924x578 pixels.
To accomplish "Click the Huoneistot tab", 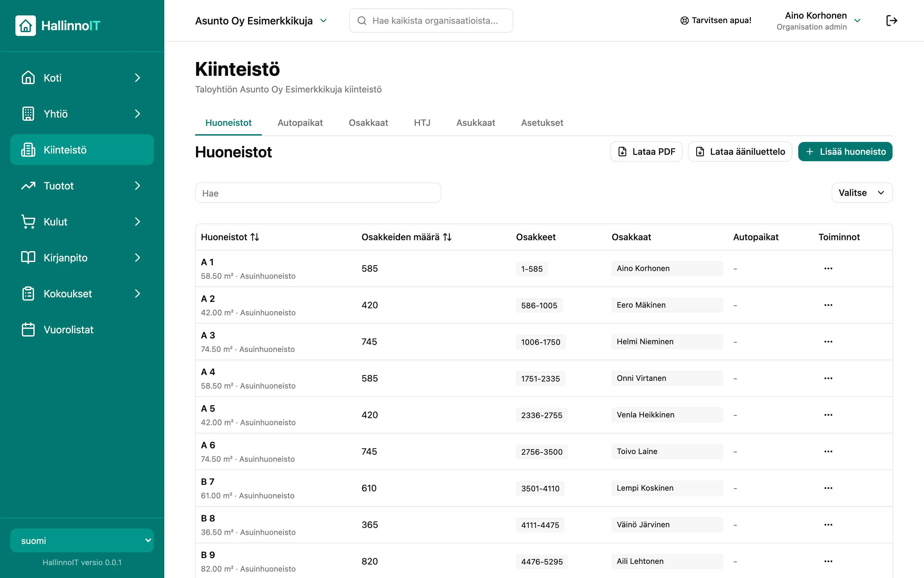I will (228, 123).
